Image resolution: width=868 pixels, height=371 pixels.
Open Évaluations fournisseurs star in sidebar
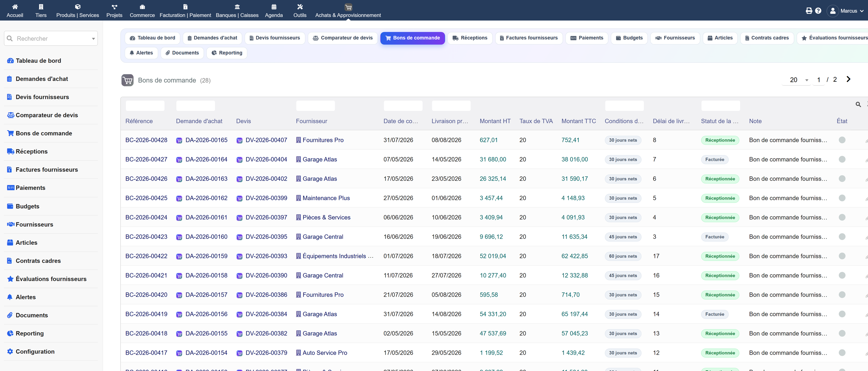[x=11, y=279]
